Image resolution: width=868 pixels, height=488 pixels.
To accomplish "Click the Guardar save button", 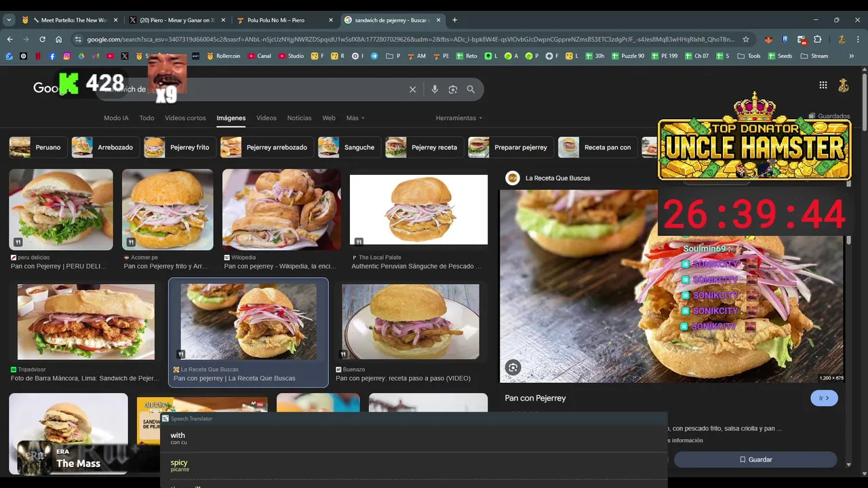I will [755, 460].
